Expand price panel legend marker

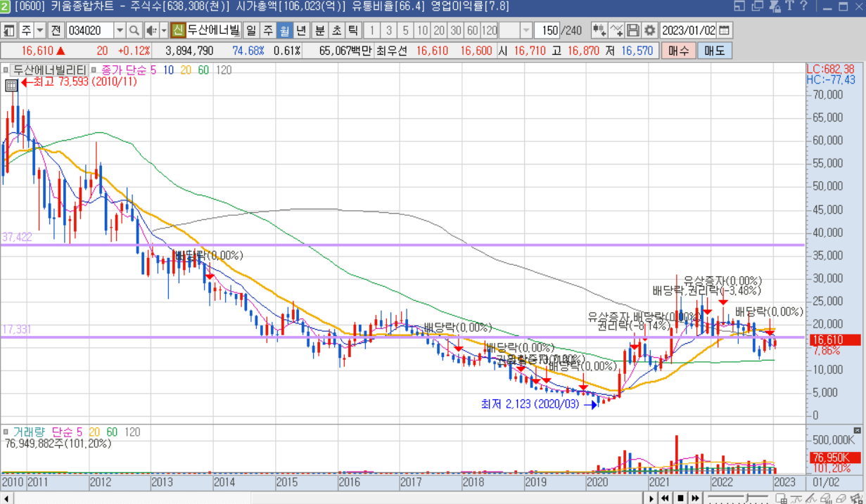coord(5,70)
